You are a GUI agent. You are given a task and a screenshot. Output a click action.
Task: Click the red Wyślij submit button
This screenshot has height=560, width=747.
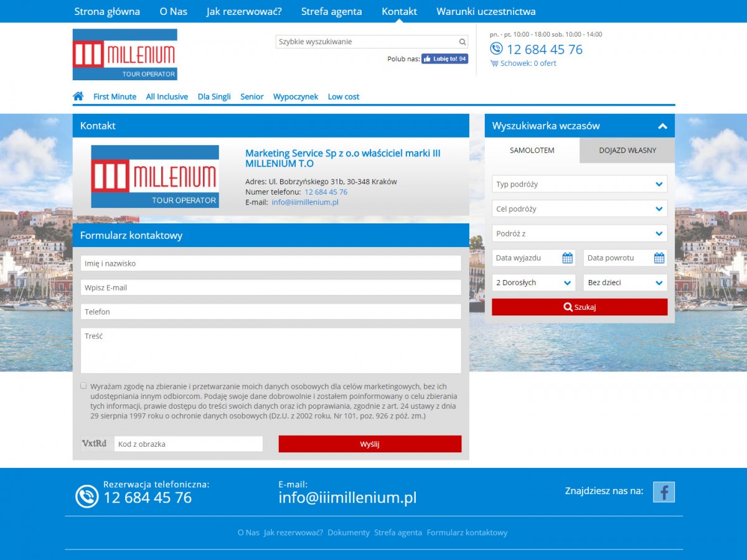click(x=370, y=444)
